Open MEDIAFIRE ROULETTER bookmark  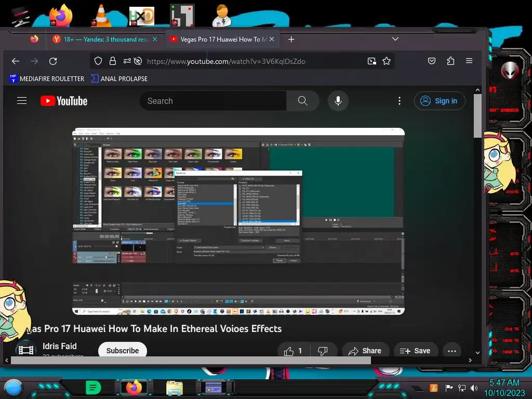click(x=47, y=79)
